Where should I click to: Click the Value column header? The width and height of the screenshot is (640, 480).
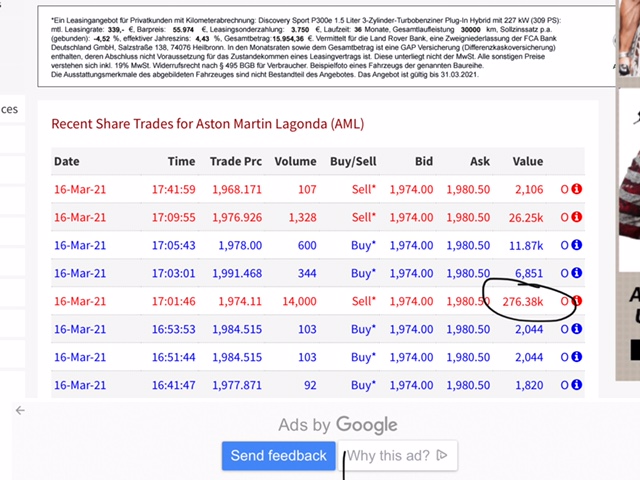527,161
